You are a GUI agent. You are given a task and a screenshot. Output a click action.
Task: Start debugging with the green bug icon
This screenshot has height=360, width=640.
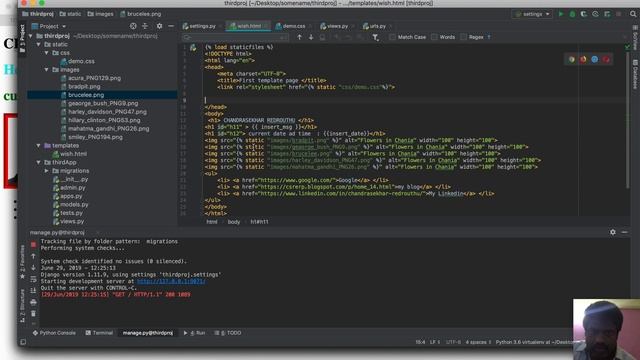(572, 14)
